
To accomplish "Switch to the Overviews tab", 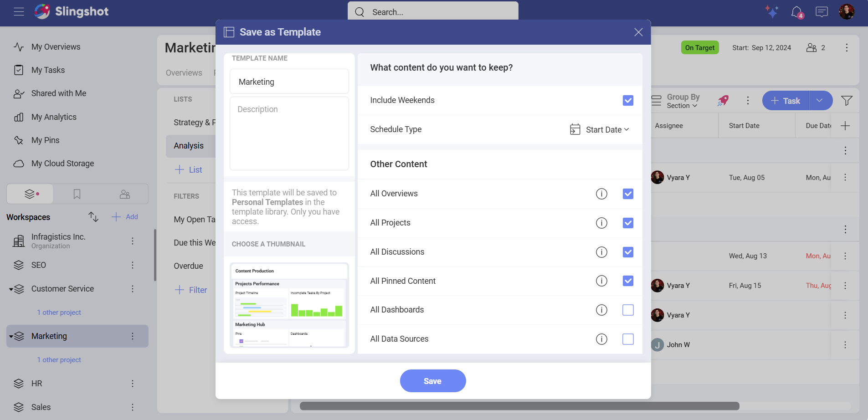I will (x=183, y=72).
